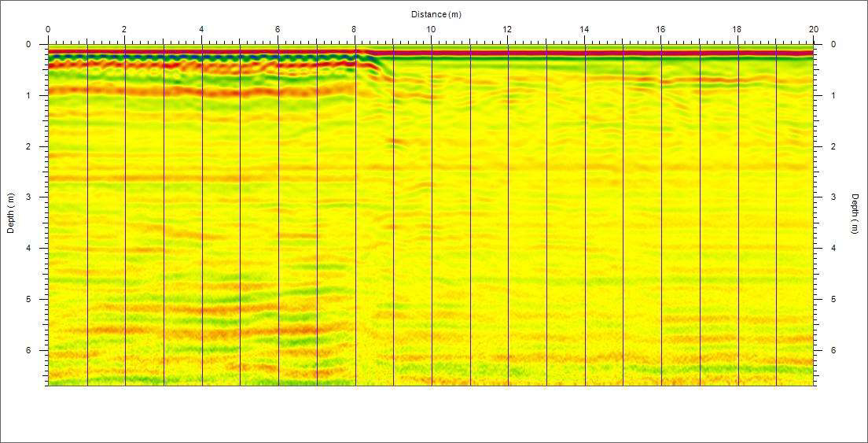Select the '4' label on Distance axis

[201, 29]
